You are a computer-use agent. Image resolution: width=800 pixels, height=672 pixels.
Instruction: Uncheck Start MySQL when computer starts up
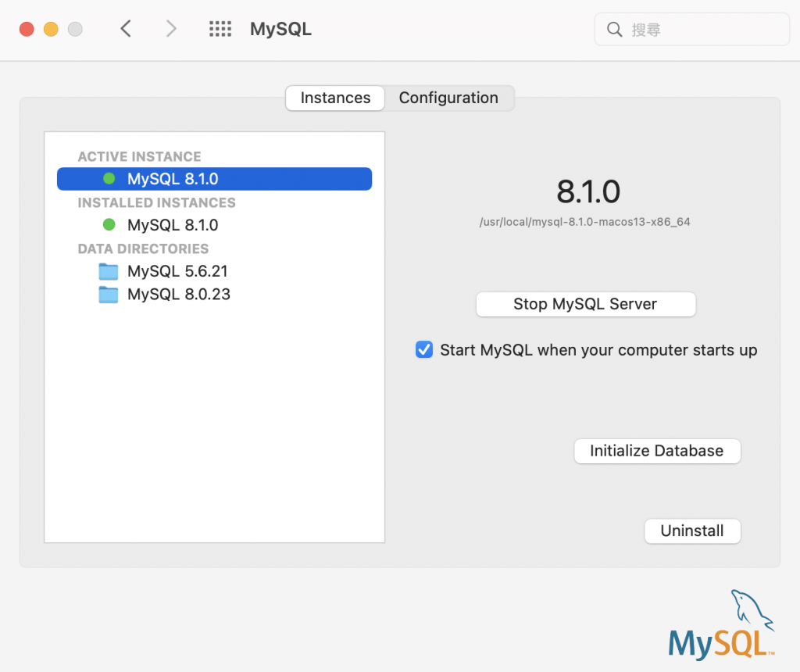click(x=424, y=350)
